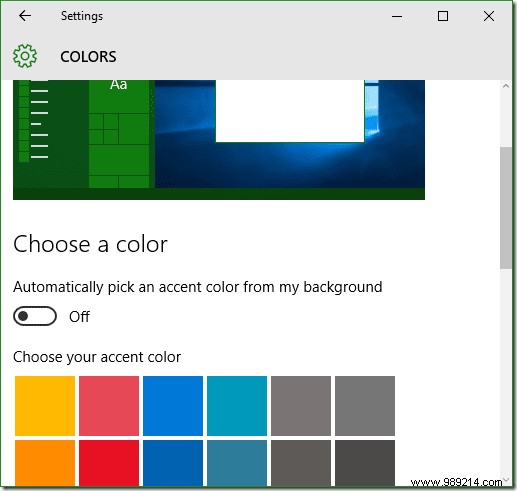
Task: Select the light red accent color swatch
Action: pyautogui.click(x=109, y=406)
